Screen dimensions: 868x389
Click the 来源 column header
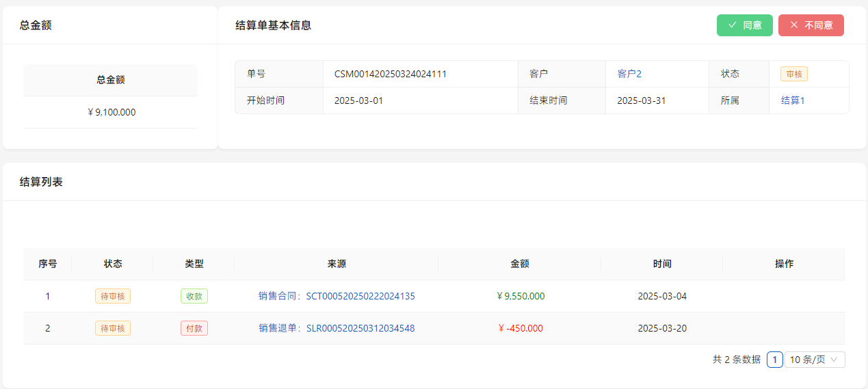pyautogui.click(x=337, y=264)
